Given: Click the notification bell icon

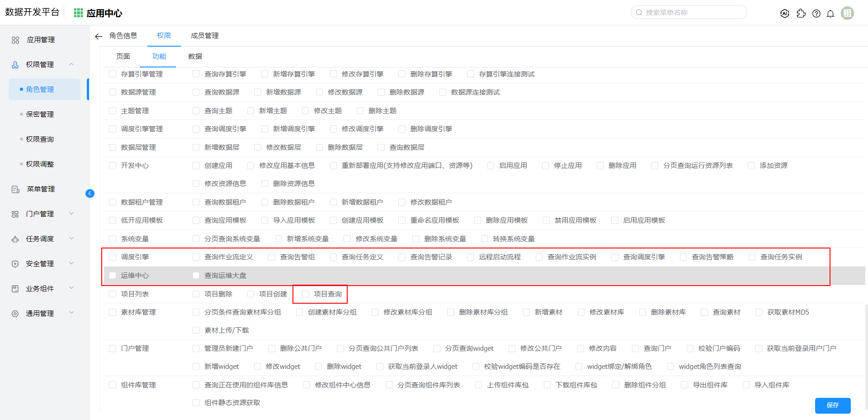Looking at the screenshot, I should (830, 14).
